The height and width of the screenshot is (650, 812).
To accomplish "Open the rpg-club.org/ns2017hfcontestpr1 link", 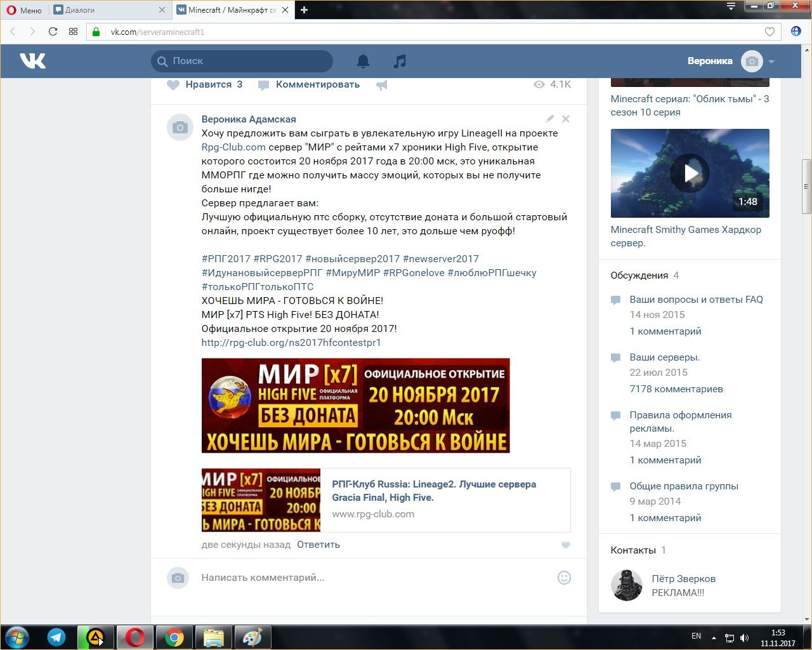I will coord(291,343).
